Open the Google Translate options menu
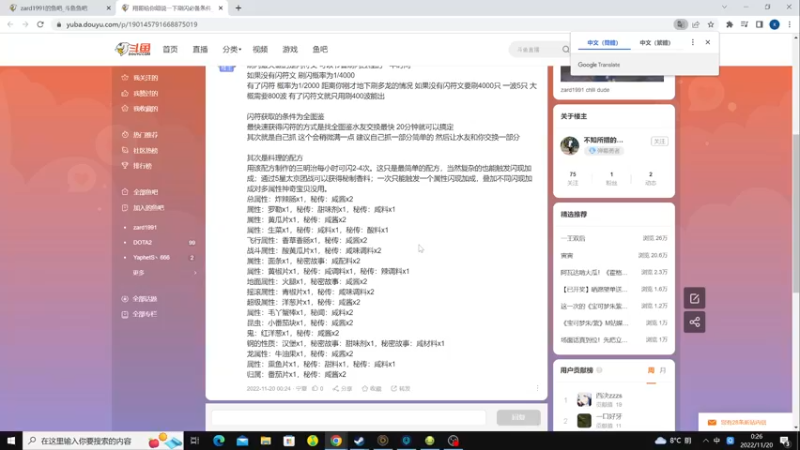 (x=692, y=42)
